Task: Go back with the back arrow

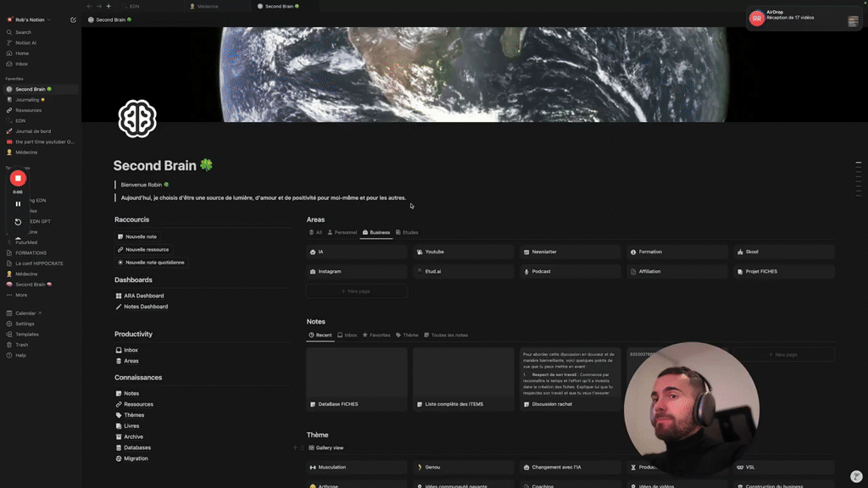Action: pos(90,6)
